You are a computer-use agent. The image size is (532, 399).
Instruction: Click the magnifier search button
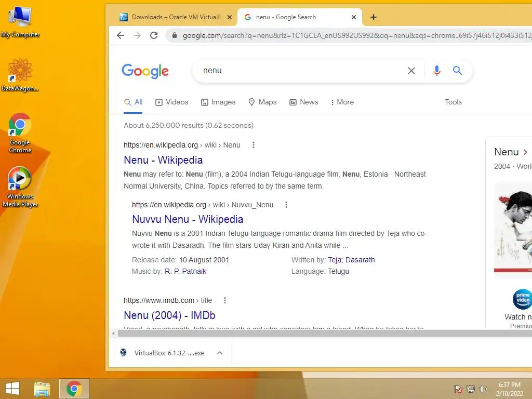coord(457,71)
